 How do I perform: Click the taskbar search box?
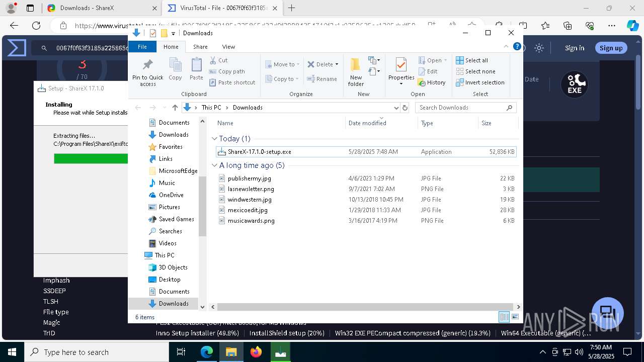tap(97, 352)
